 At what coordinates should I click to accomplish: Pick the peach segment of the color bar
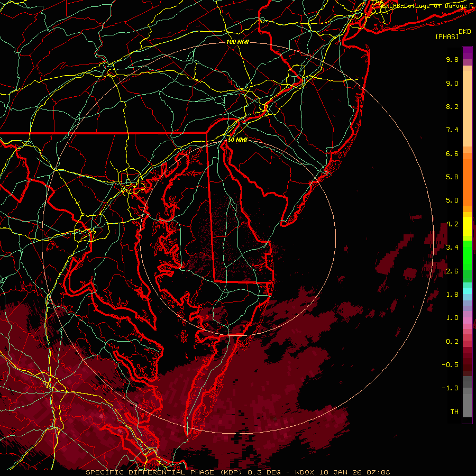467,109
